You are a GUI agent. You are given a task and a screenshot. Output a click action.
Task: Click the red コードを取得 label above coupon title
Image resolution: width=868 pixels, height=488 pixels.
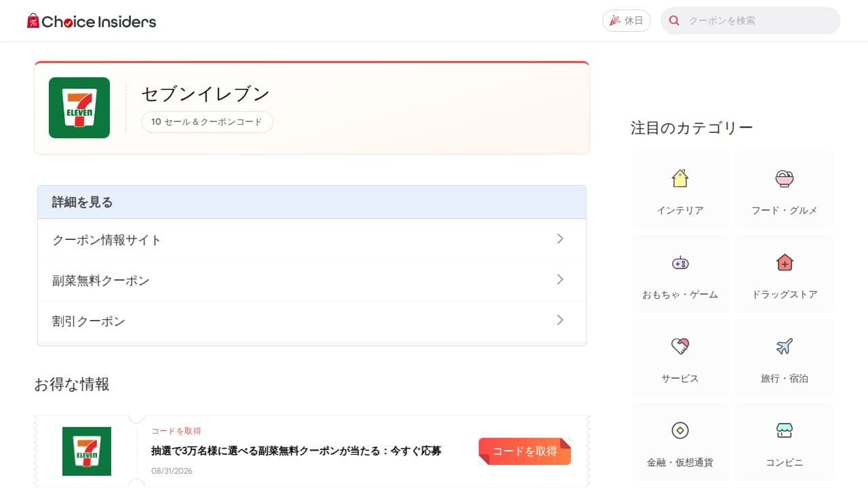[x=176, y=431]
